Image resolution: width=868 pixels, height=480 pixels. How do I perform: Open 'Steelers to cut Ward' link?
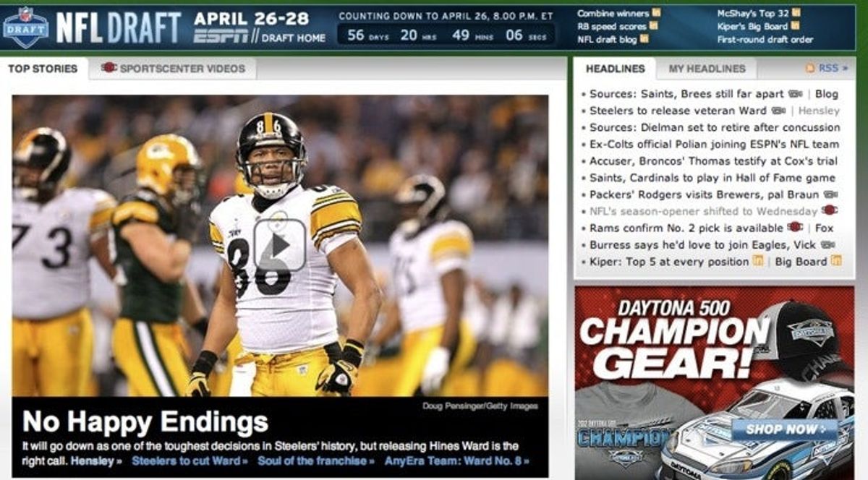pos(190,460)
